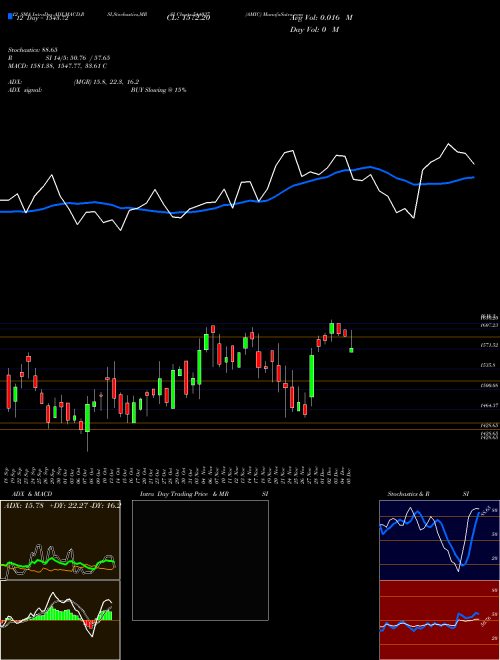Click the MACD: 1581.38, 1547.77, 33.61 line
The height and width of the screenshot is (660, 500).
57,66
